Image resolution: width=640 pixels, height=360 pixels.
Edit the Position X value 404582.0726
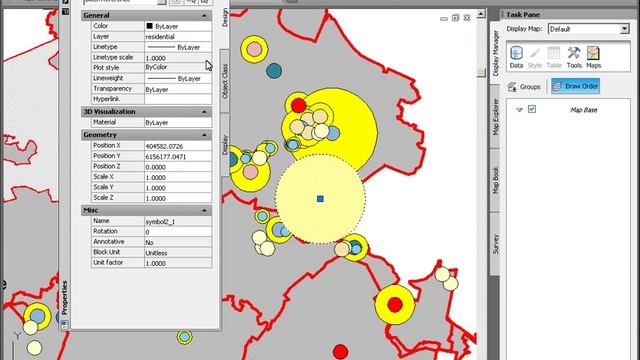pyautogui.click(x=178, y=146)
